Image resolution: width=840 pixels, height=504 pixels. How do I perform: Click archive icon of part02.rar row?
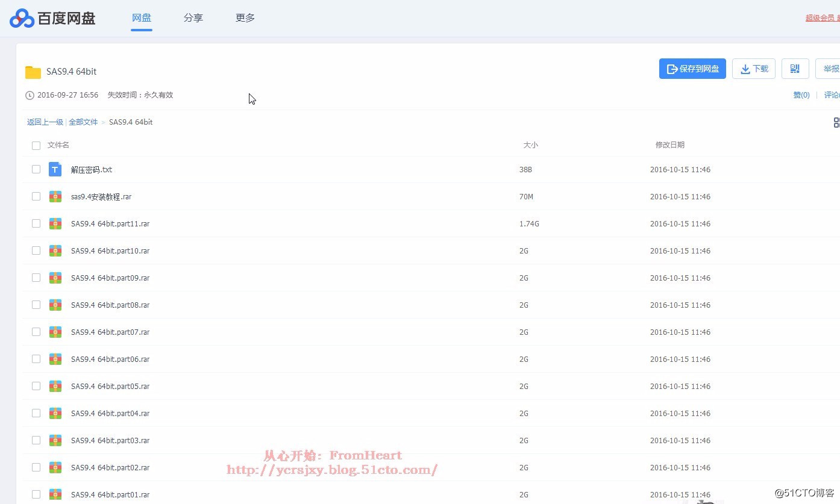(x=55, y=467)
